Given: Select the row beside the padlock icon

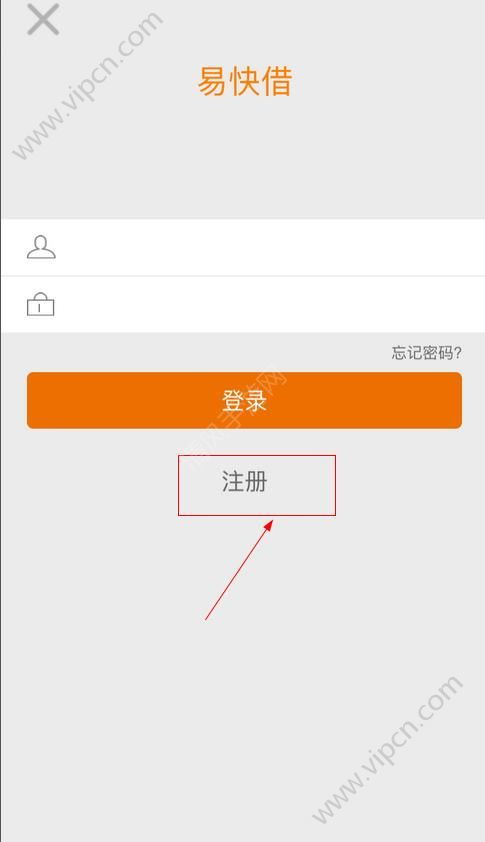Looking at the screenshot, I should click(x=243, y=304).
